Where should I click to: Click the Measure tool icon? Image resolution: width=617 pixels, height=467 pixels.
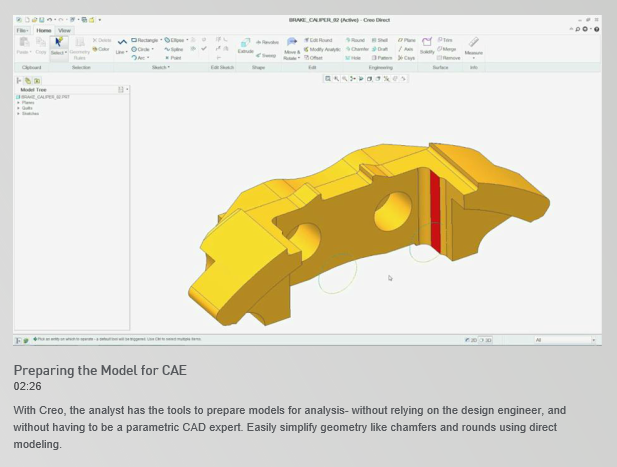point(473,47)
